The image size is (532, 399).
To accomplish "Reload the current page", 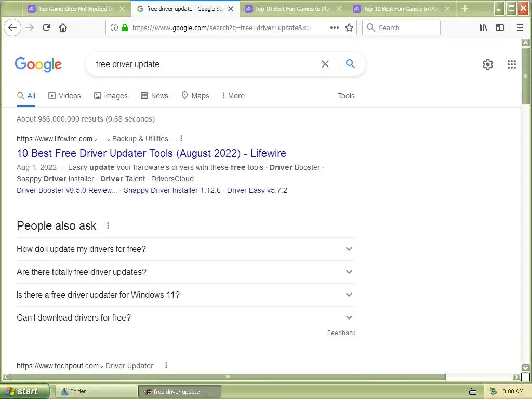I will coord(46,28).
